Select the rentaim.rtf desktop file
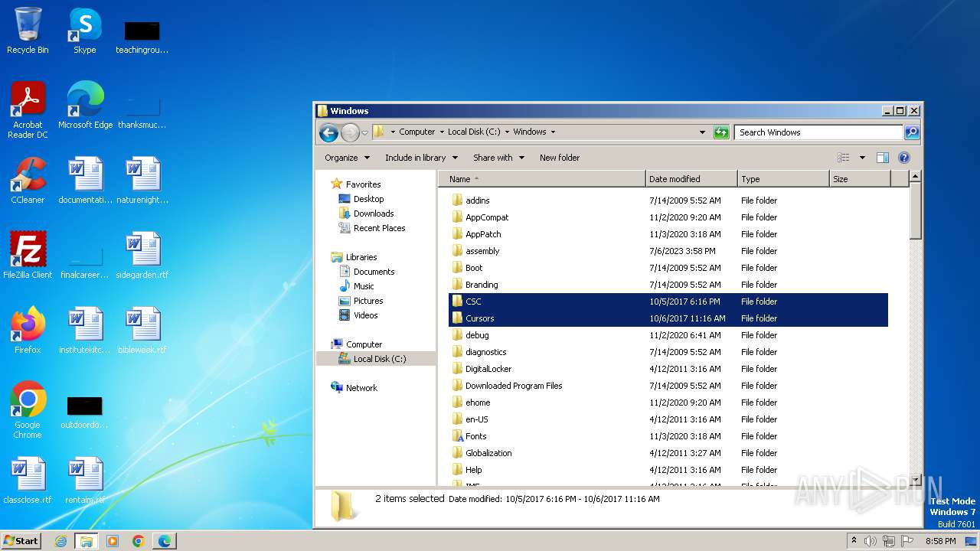 (85, 481)
